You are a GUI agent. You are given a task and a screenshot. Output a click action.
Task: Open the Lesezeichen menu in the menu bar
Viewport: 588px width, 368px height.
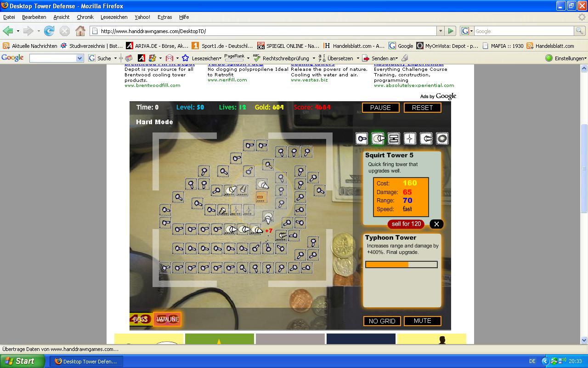pos(114,17)
